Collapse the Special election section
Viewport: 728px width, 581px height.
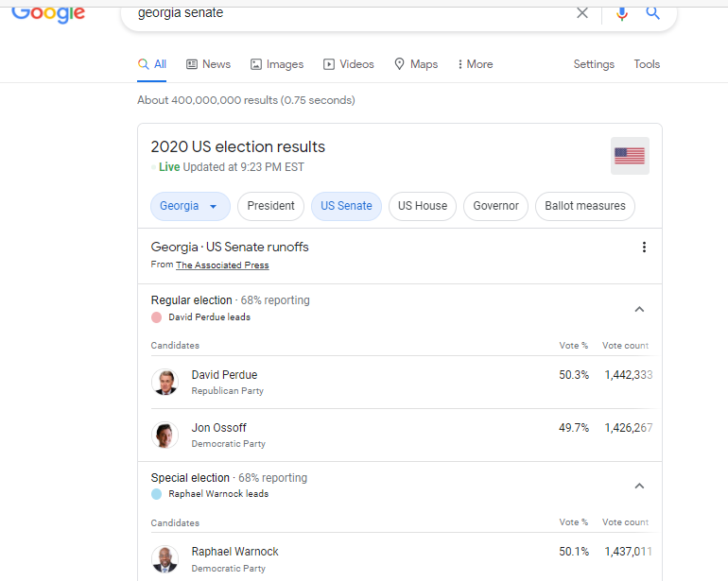tap(639, 486)
